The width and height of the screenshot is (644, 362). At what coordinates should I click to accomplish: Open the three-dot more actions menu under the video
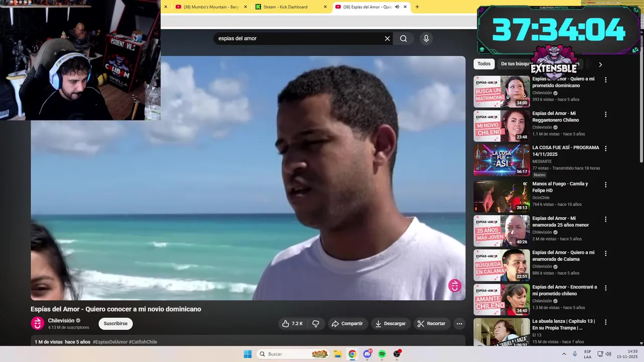pos(459,324)
